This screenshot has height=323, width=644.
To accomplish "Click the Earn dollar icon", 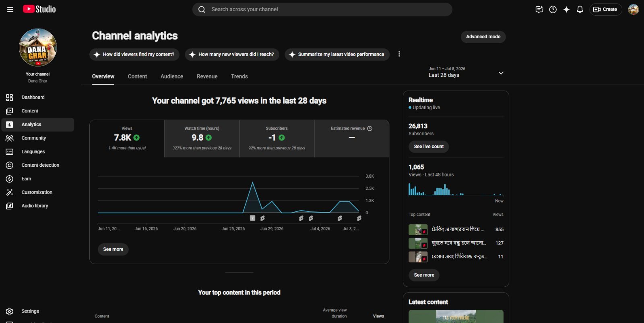I will click(x=10, y=179).
